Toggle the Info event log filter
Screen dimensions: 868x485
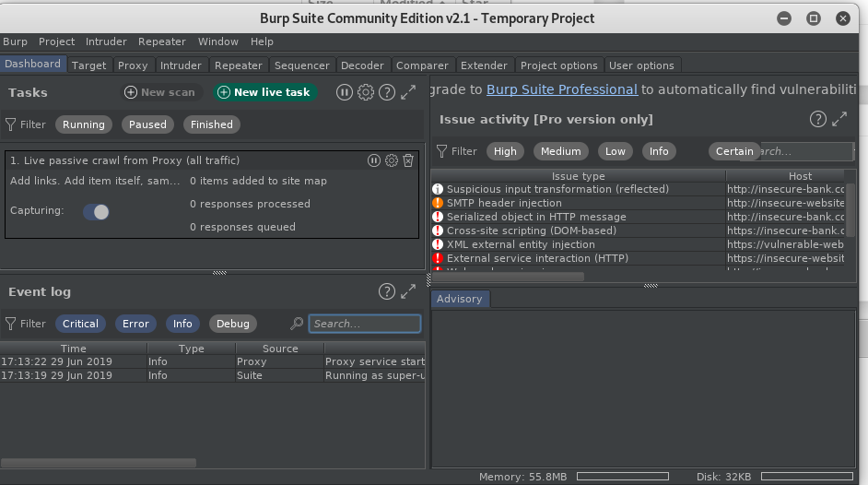[x=182, y=324]
